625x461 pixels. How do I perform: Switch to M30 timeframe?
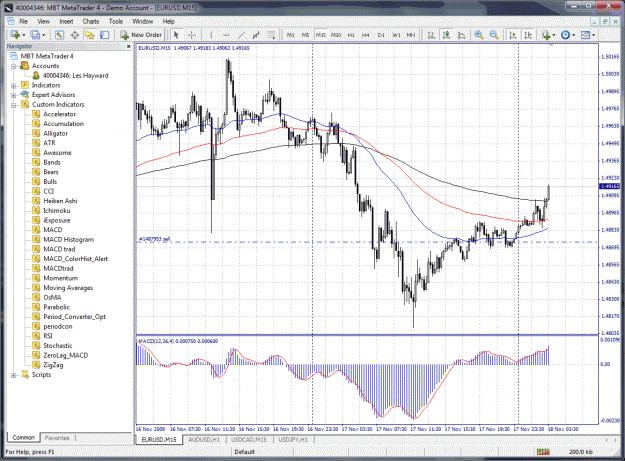click(x=336, y=35)
